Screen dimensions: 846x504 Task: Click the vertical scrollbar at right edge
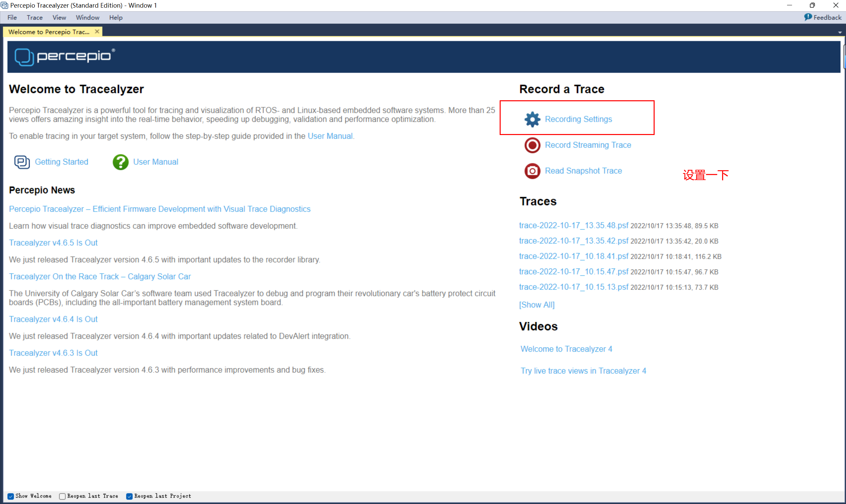pyautogui.click(x=844, y=58)
